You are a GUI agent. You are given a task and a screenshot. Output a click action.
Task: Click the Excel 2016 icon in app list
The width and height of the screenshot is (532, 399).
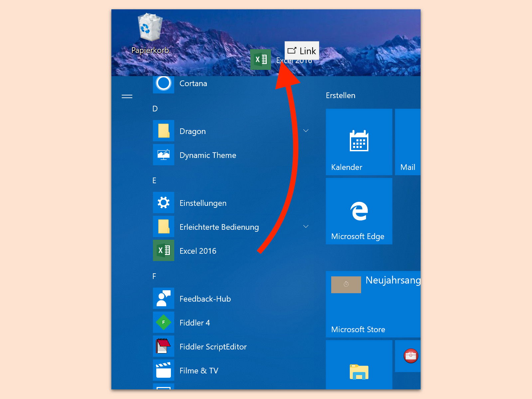coord(164,250)
